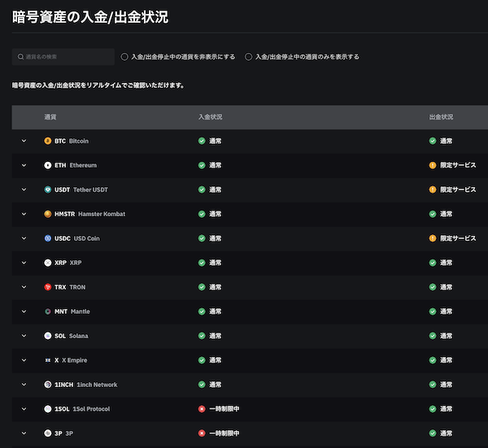
Task: Click the 1Sol Protocol coin icon
Action: 48,409
